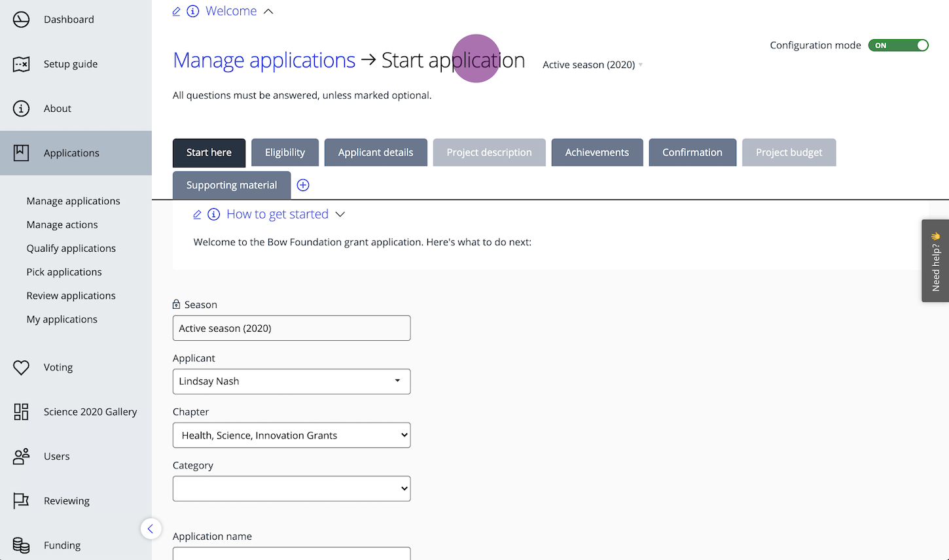Switch to the Achievements tab
This screenshot has width=949, height=560.
[597, 152]
